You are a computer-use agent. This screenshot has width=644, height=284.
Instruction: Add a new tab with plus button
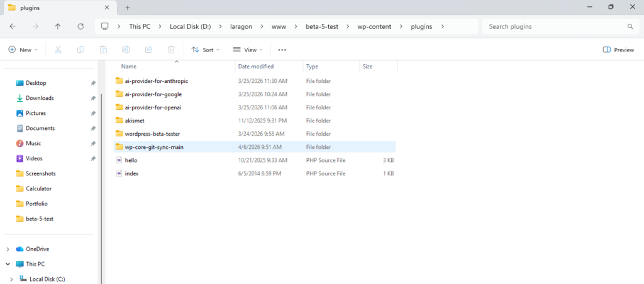click(128, 8)
